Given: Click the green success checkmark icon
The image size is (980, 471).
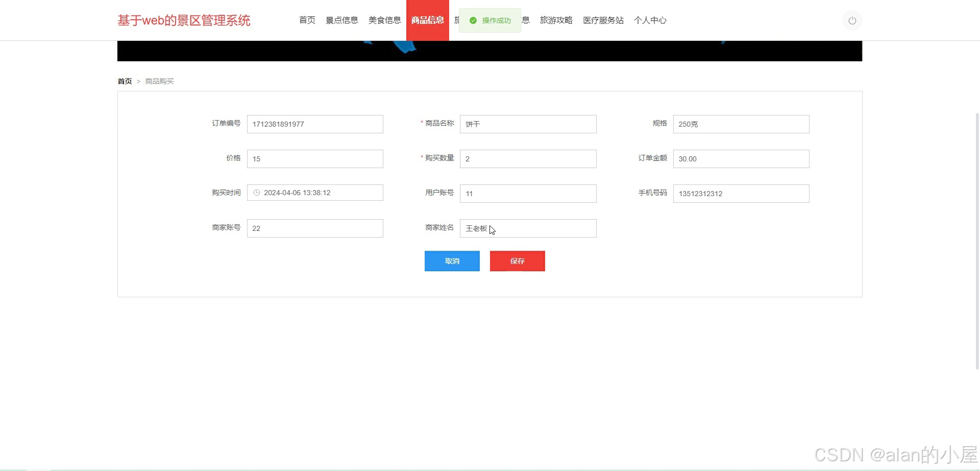Looking at the screenshot, I should (473, 20).
